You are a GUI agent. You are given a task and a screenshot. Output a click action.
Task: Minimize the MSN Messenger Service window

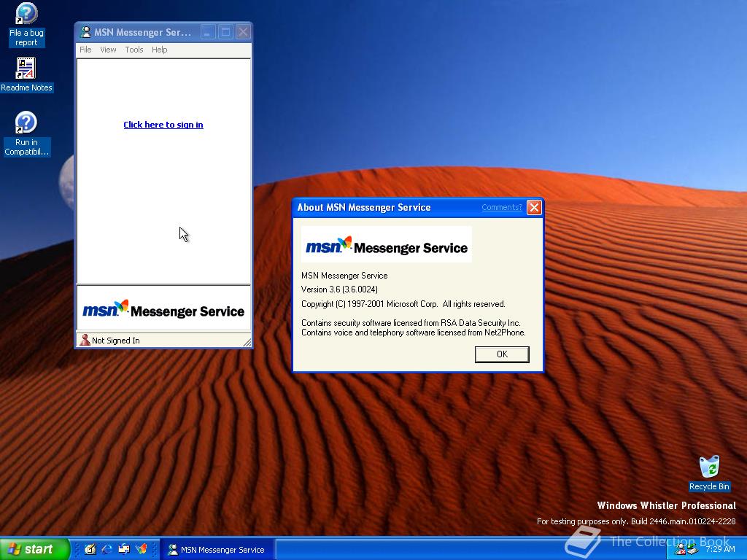coord(208,32)
